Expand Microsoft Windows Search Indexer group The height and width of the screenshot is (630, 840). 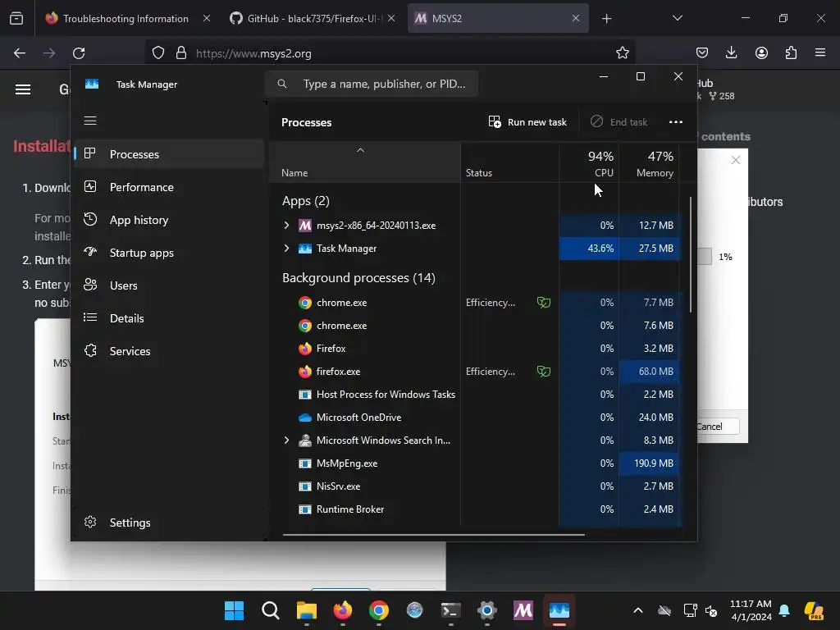click(x=286, y=441)
